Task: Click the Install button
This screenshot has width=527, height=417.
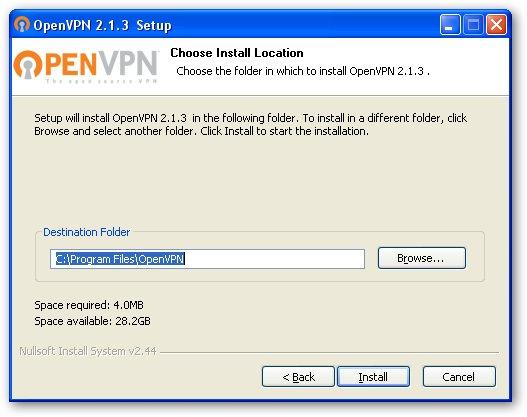Action: tap(373, 377)
